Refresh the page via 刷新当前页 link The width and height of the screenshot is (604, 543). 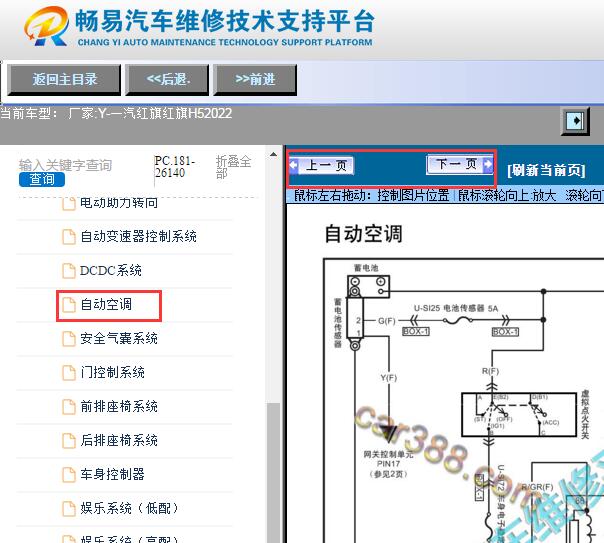click(x=546, y=170)
